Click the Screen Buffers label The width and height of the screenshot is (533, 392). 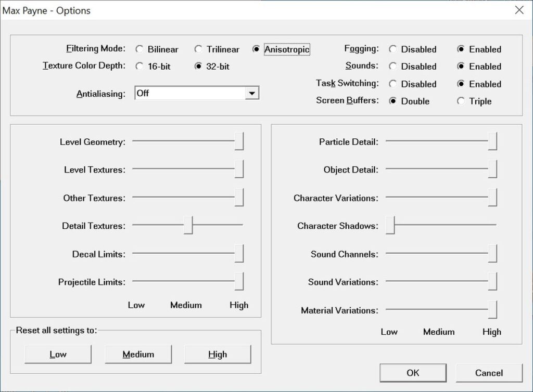(x=347, y=100)
